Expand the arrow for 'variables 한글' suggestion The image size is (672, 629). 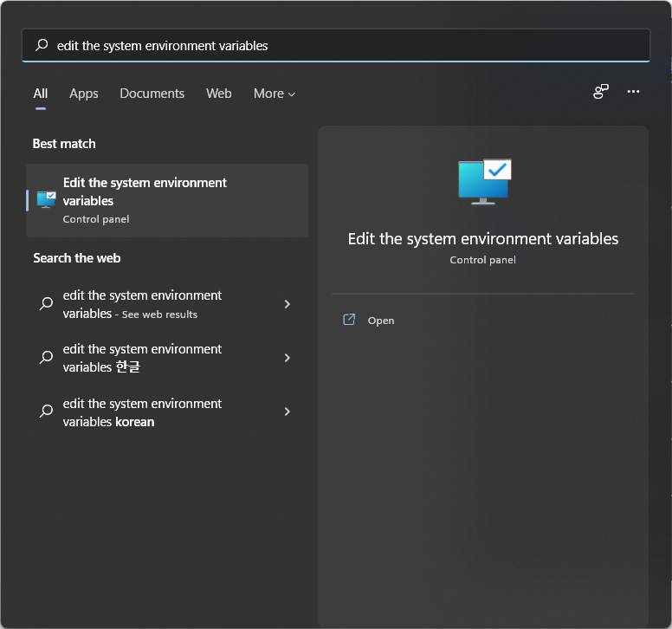[288, 358]
